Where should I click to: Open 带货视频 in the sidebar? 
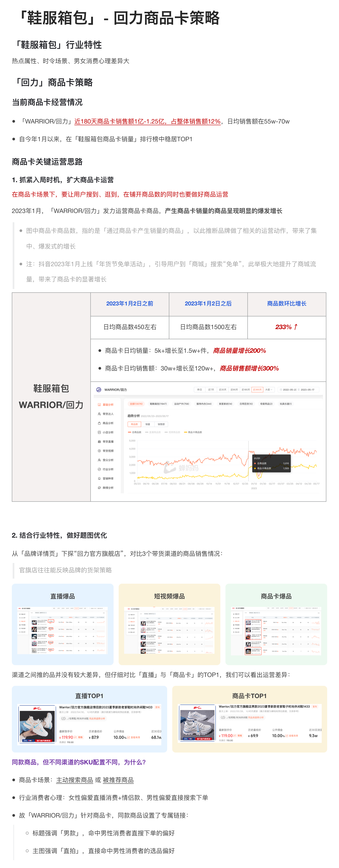point(106,451)
